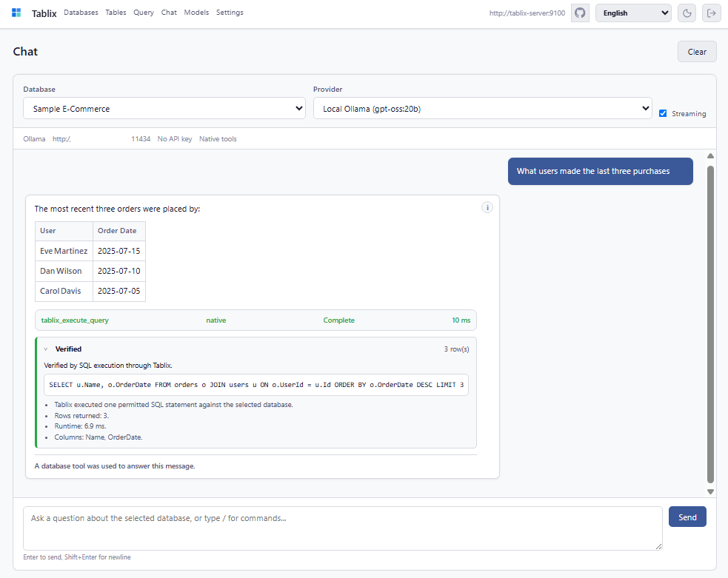Click the Chat page heading
This screenshot has width=728, height=578.
(25, 52)
